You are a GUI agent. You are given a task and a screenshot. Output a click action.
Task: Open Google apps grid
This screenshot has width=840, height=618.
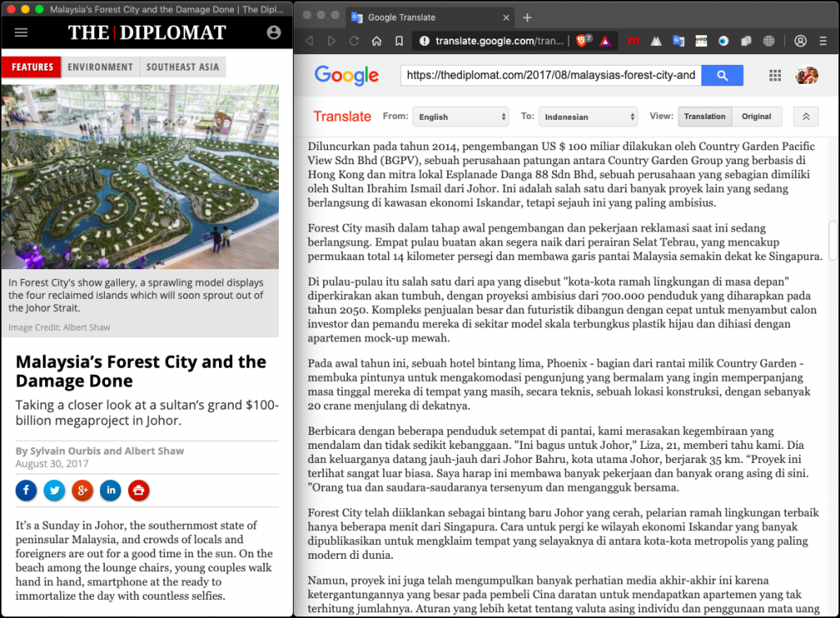(x=775, y=76)
